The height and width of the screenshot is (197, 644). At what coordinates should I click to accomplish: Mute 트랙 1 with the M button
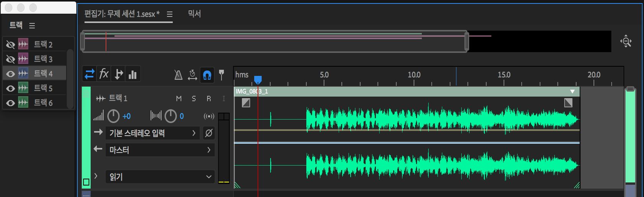coord(179,98)
